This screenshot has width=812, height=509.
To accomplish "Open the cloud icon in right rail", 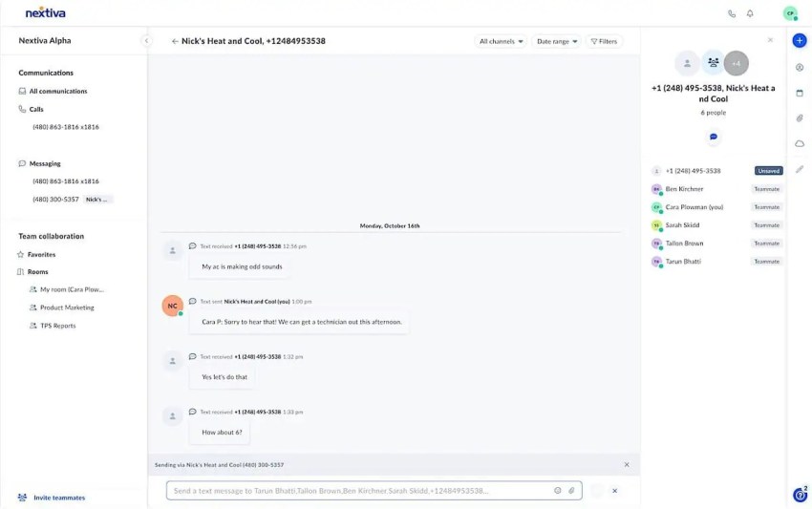I will click(x=800, y=143).
